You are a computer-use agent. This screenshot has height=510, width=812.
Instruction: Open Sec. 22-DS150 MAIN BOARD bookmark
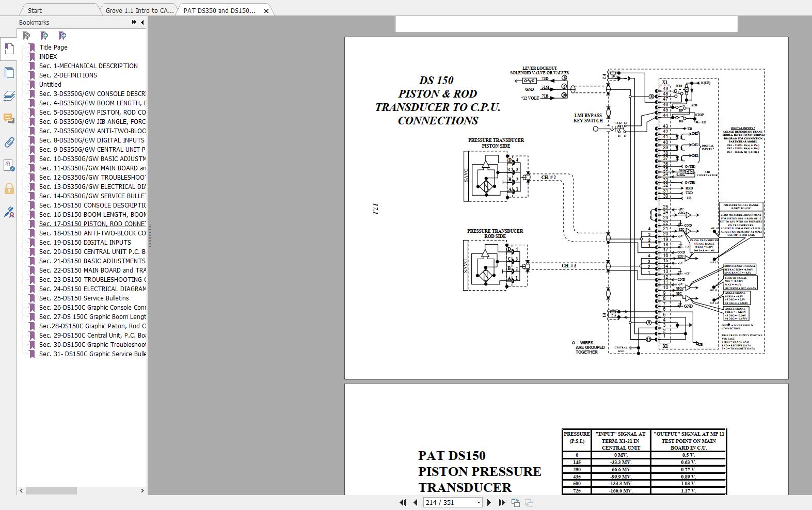click(92, 270)
